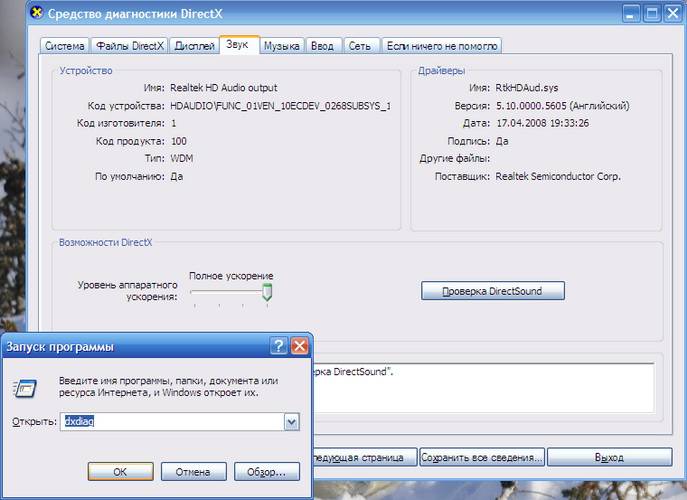
Task: Switch to the Музыка tab
Action: 282,46
